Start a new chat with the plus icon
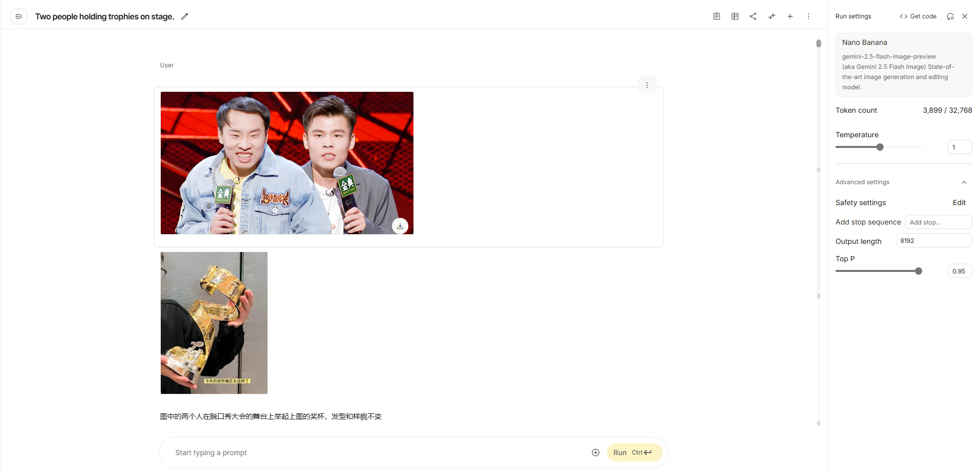The width and height of the screenshot is (980, 474). (x=790, y=16)
